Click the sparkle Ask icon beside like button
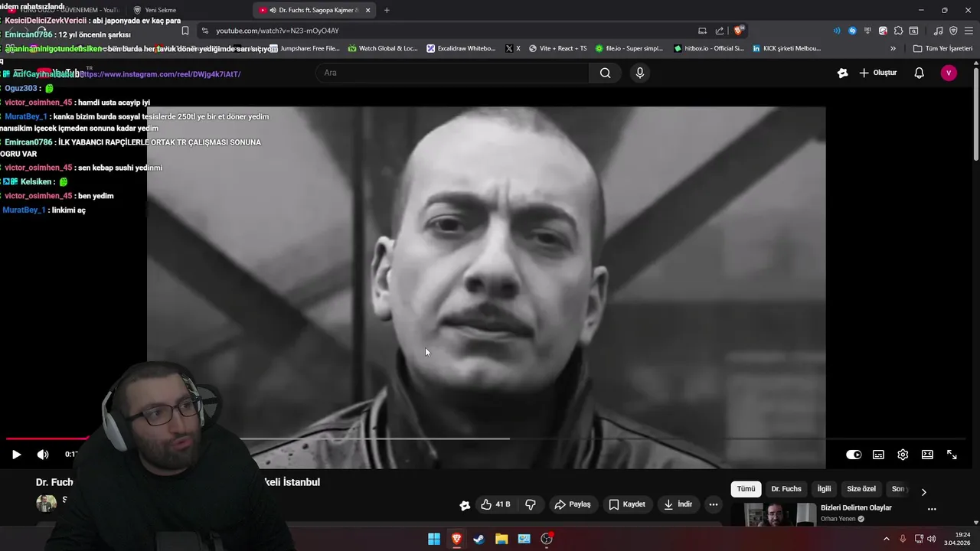The image size is (980, 551). pyautogui.click(x=465, y=505)
